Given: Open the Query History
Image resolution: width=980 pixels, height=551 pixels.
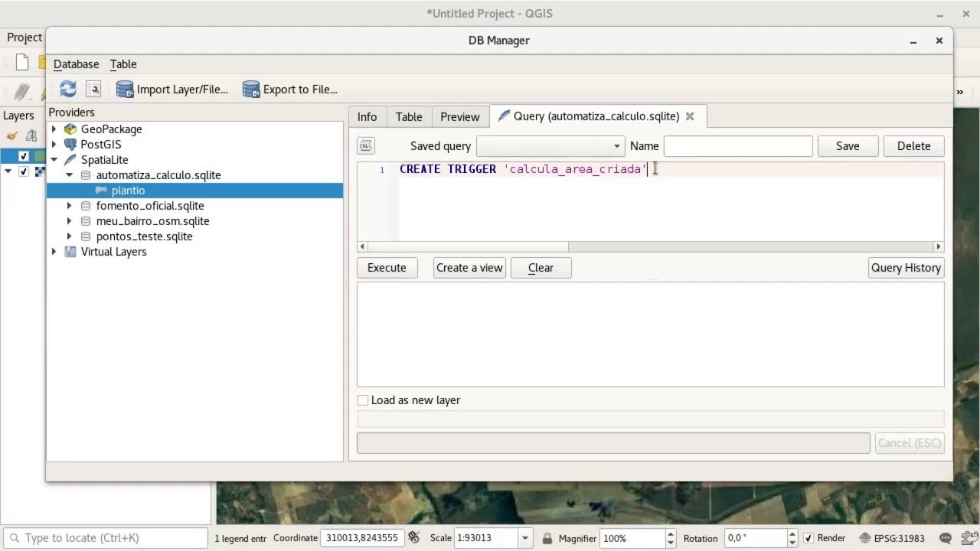Looking at the screenshot, I should click(x=906, y=268).
